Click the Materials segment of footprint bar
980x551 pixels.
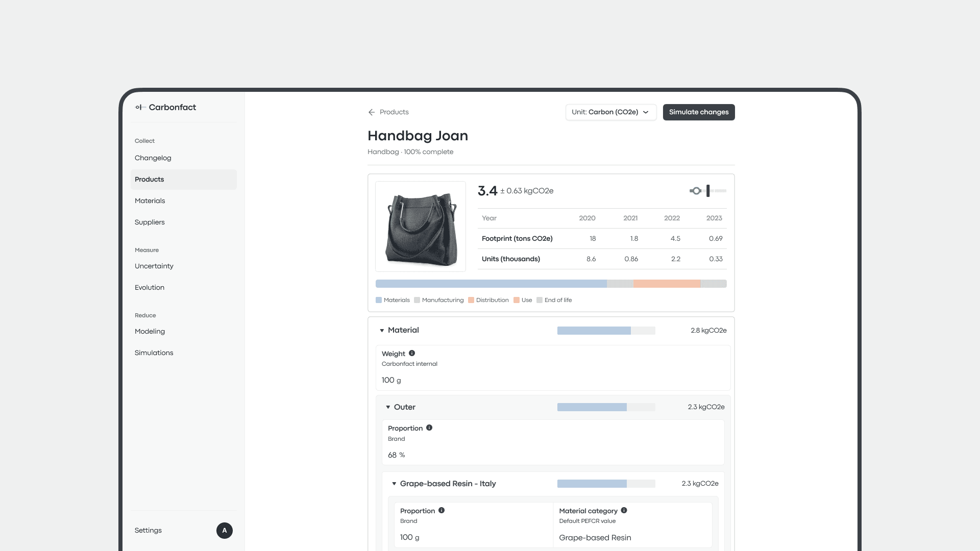click(x=490, y=284)
